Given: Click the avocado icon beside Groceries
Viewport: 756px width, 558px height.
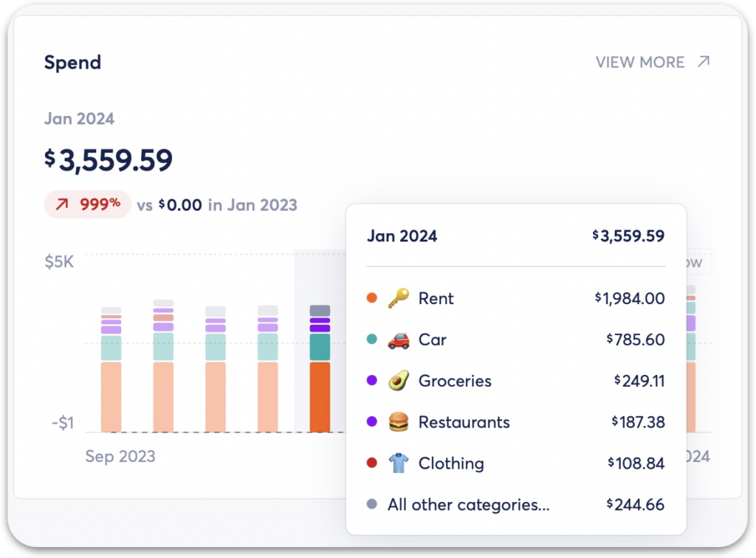Looking at the screenshot, I should click(399, 381).
